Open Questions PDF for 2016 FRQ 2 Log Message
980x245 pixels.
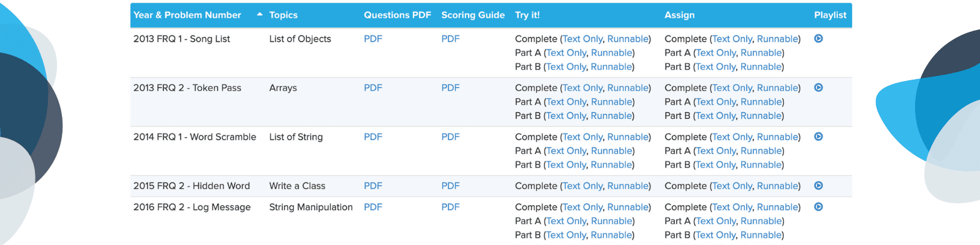(372, 207)
